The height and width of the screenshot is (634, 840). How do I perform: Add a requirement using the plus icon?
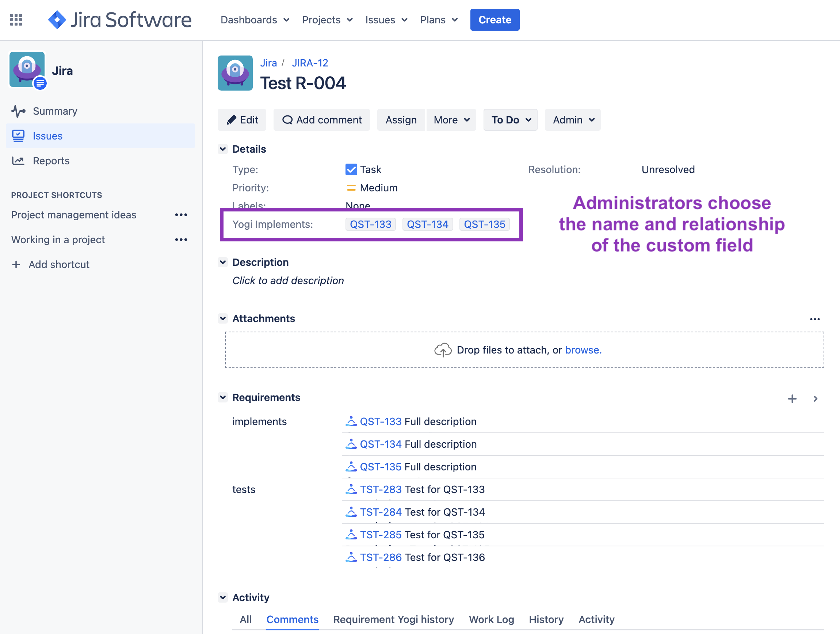(792, 398)
